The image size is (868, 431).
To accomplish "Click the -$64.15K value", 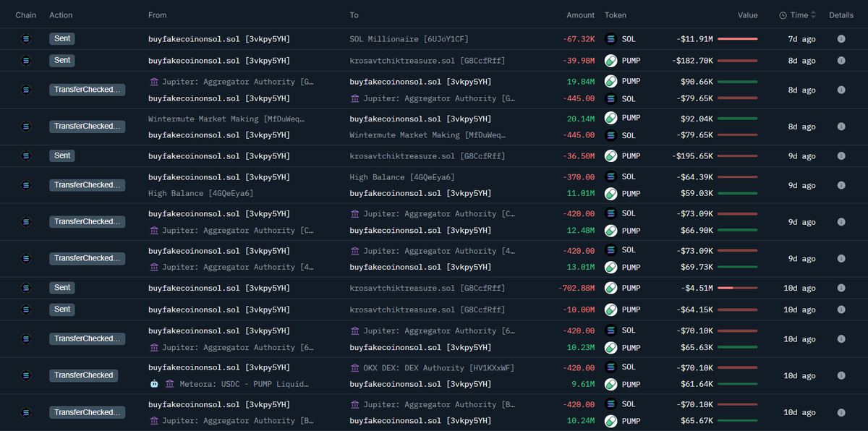I will coord(694,310).
